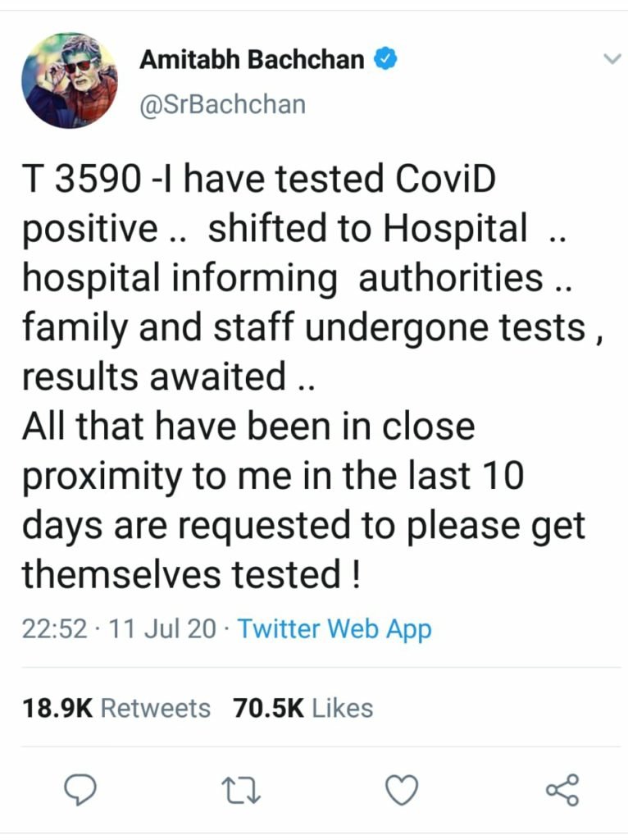This screenshot has height=840, width=628.
Task: Click the blue verified badge
Action: click(386, 59)
